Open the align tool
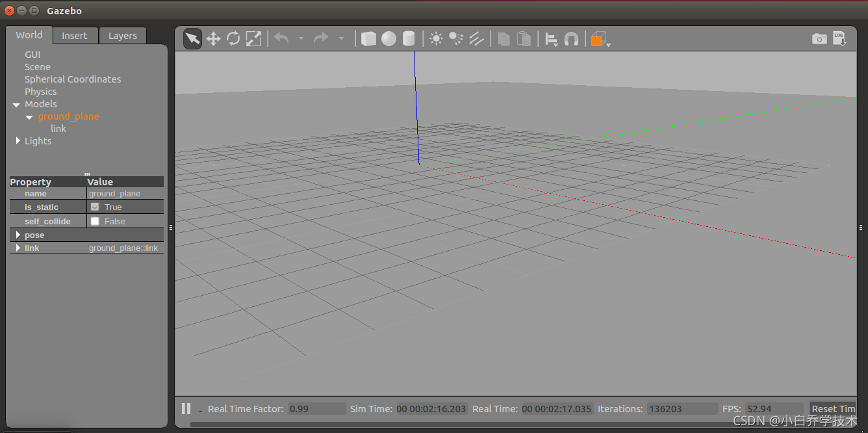The image size is (868, 433). pos(552,40)
